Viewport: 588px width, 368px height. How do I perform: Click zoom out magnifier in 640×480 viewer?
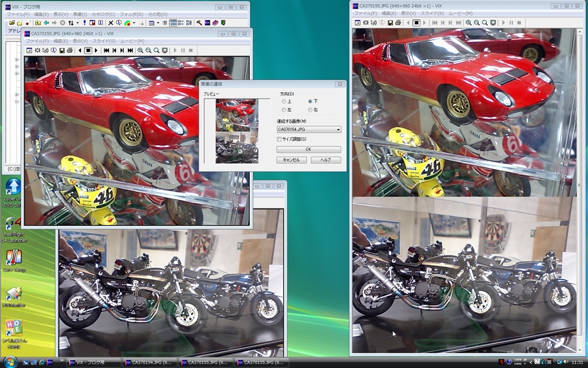point(149,50)
